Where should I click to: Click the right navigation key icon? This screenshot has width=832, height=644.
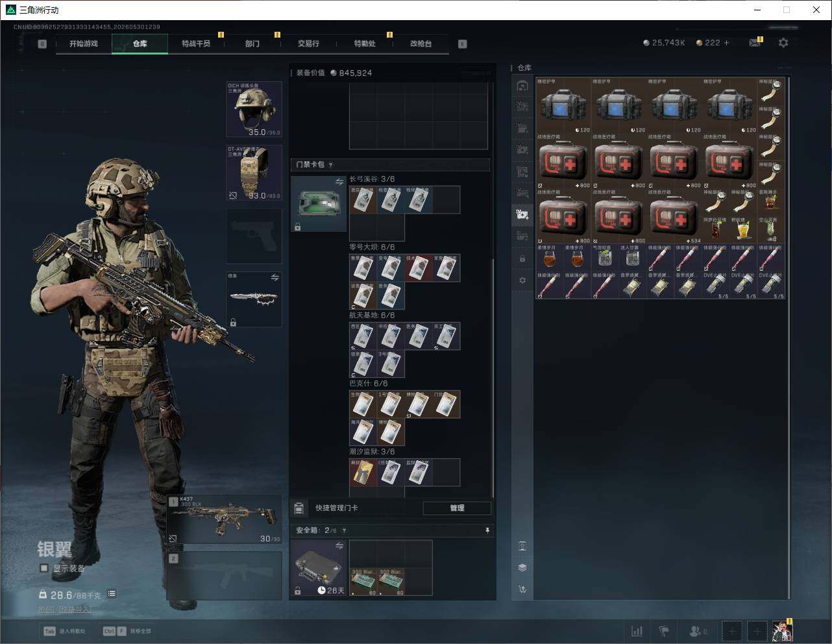[462, 44]
